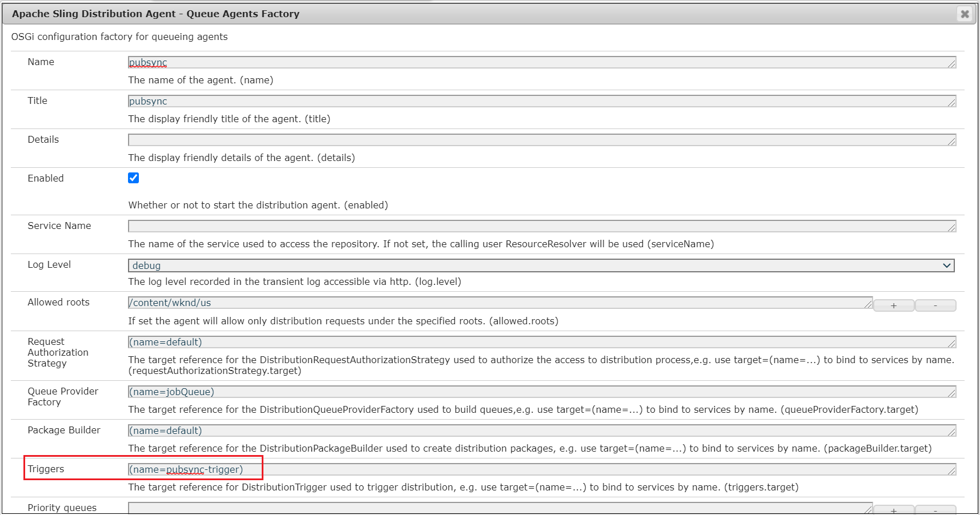980x515 pixels.
Task: Click the Package Builder label
Action: [64, 430]
